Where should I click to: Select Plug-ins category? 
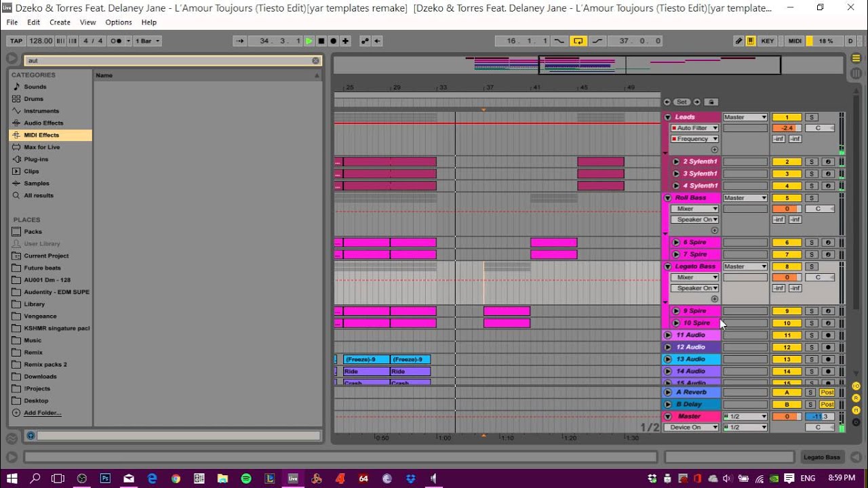click(x=36, y=159)
